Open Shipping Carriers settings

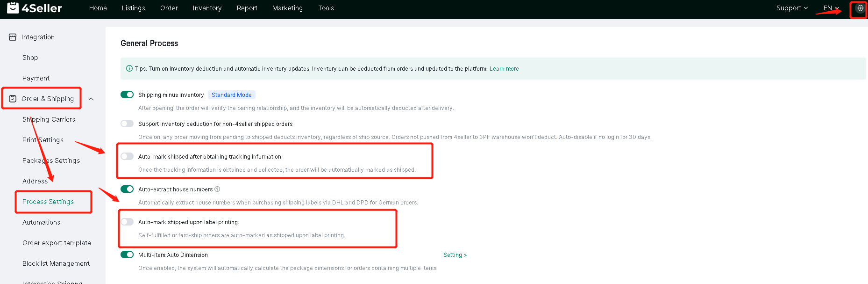tap(49, 119)
